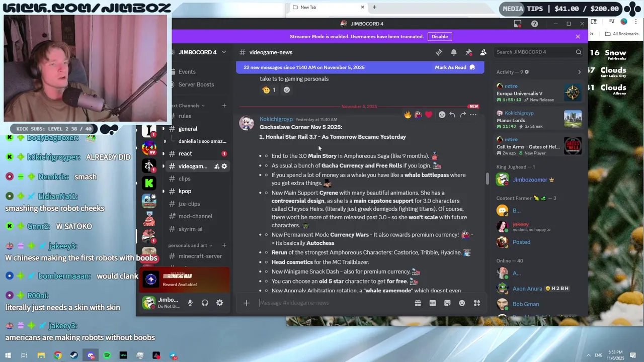This screenshot has width=644, height=362.
Task: Click the invite people icon on videogame-news channel
Action: pyautogui.click(x=217, y=166)
